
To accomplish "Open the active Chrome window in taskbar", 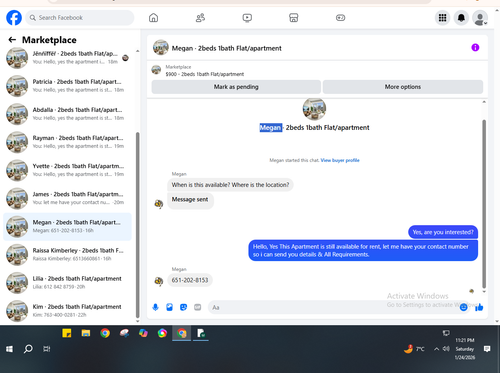I will coord(182,333).
